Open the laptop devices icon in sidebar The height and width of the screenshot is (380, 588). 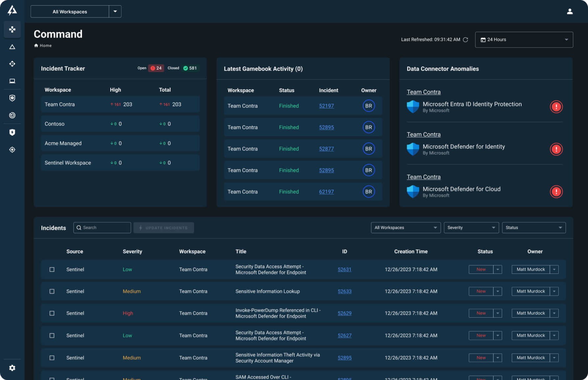tap(12, 81)
